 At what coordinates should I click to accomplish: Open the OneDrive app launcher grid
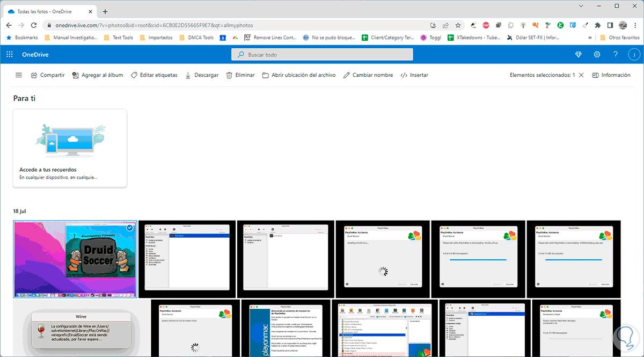(x=9, y=55)
